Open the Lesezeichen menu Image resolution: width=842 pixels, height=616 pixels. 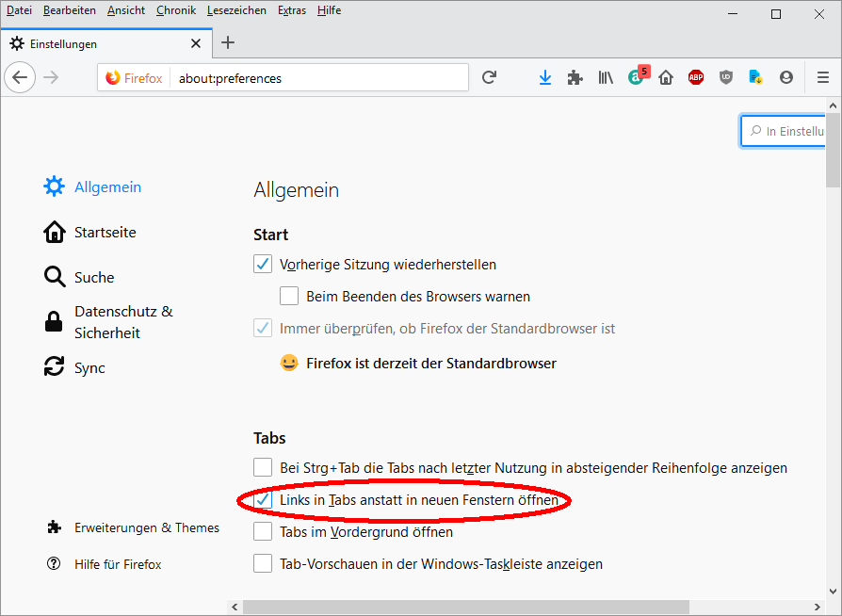(236, 10)
